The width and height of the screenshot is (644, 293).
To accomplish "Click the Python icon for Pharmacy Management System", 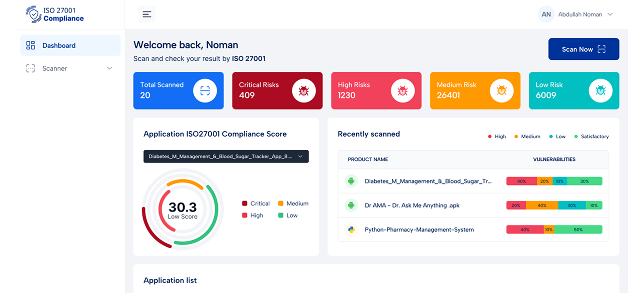I will (x=351, y=230).
